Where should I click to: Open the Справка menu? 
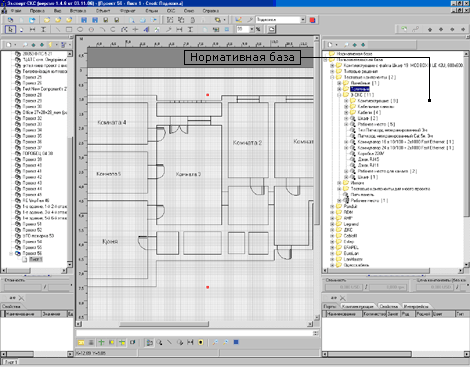pyautogui.click(x=211, y=11)
